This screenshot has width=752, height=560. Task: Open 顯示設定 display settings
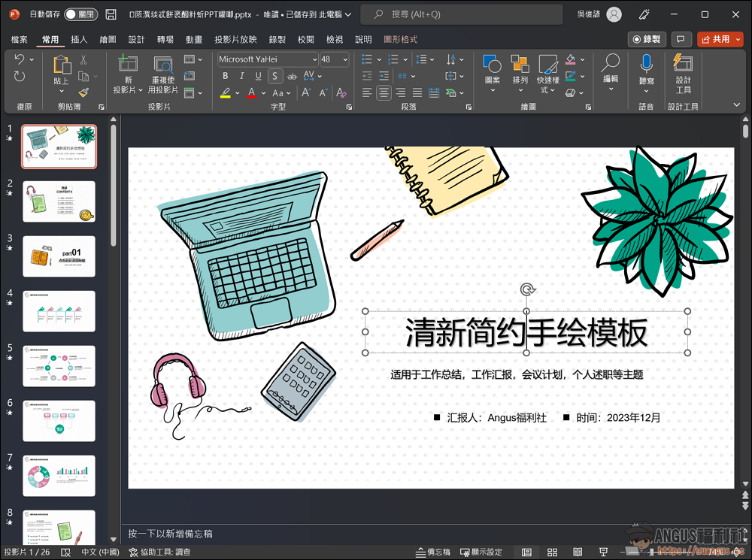tap(481, 552)
